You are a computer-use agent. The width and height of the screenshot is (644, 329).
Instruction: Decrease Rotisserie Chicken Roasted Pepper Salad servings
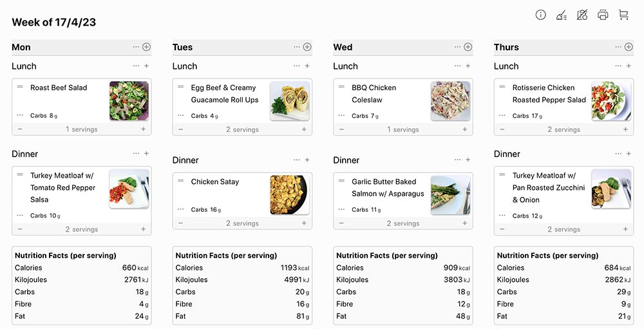coord(502,129)
